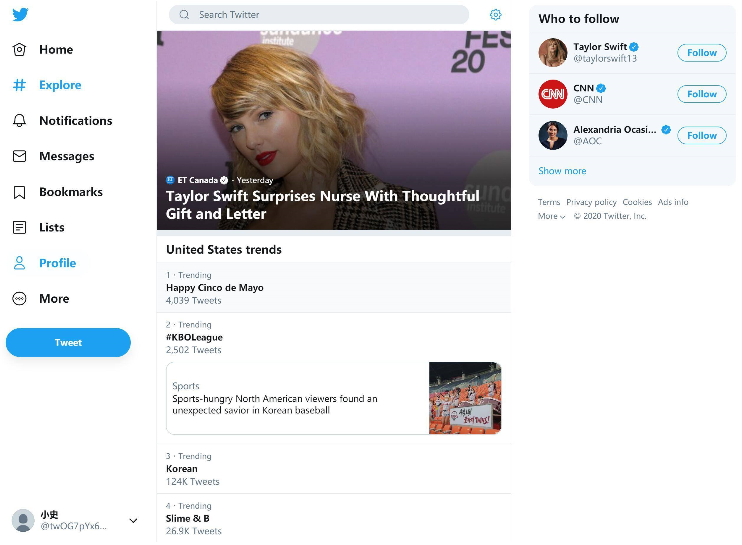Follow Taylor Swift
Viewport: 742px width, 545px height.
pyautogui.click(x=701, y=53)
